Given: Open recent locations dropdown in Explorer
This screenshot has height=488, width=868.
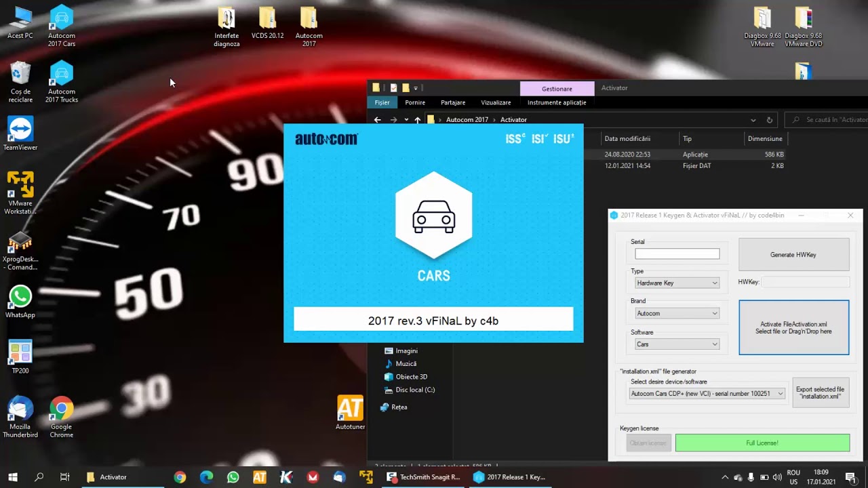Looking at the screenshot, I should [406, 120].
